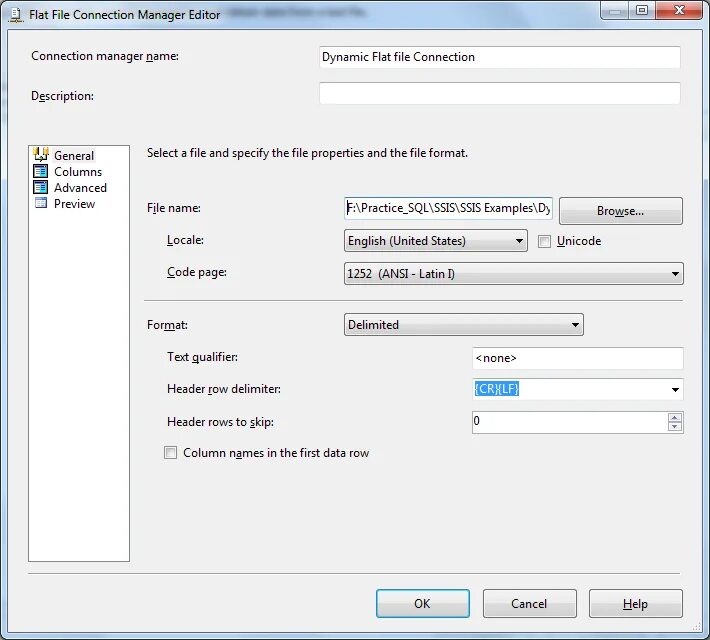710x640 pixels.
Task: Open the Advanced page
Action: [80, 188]
